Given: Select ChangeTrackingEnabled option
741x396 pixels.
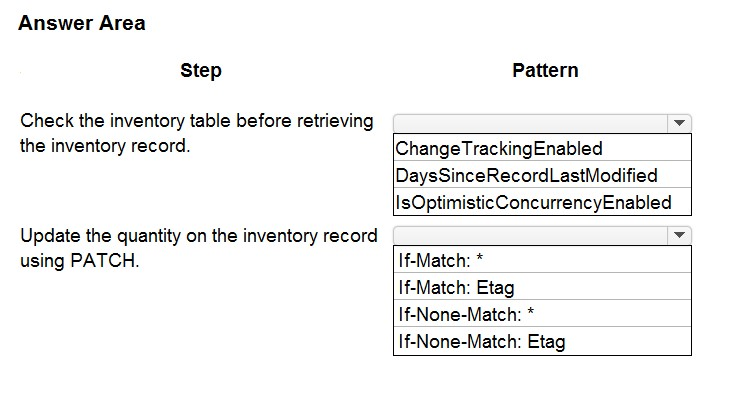Looking at the screenshot, I should click(x=543, y=148).
